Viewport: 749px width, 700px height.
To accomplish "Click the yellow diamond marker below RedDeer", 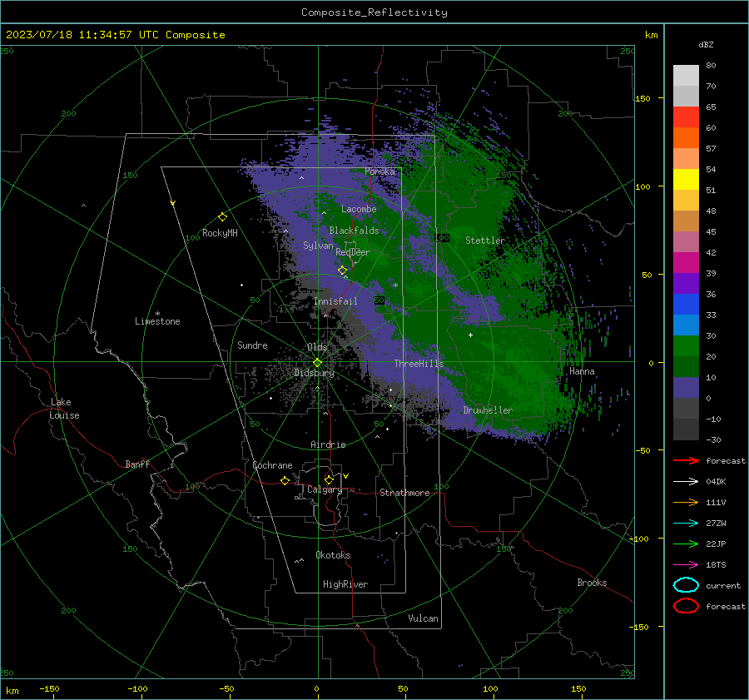I will [x=343, y=271].
